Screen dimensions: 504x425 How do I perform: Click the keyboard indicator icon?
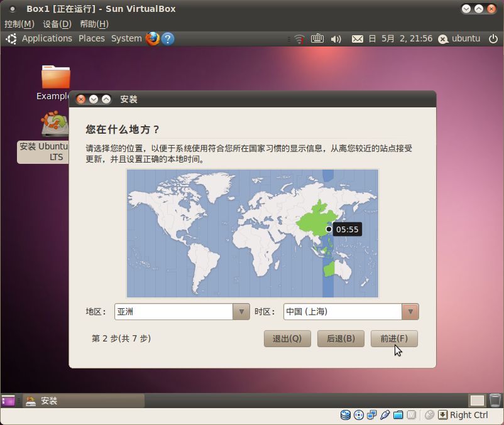(x=317, y=39)
